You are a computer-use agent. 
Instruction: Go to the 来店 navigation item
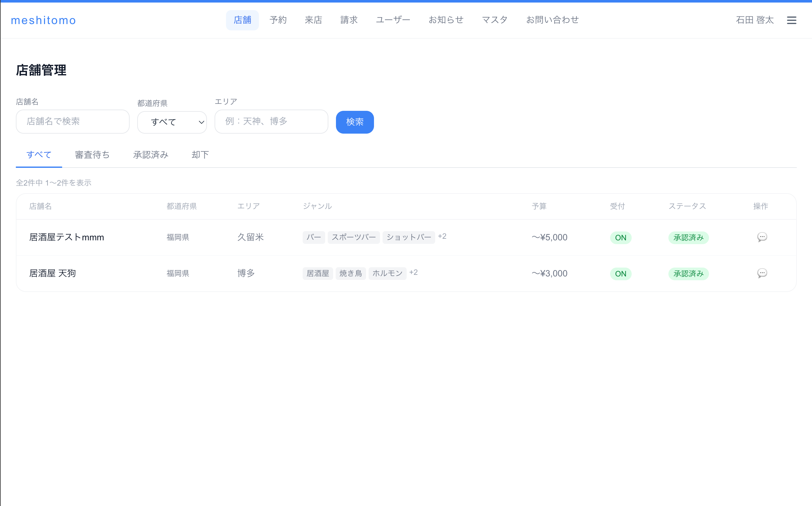coord(313,20)
